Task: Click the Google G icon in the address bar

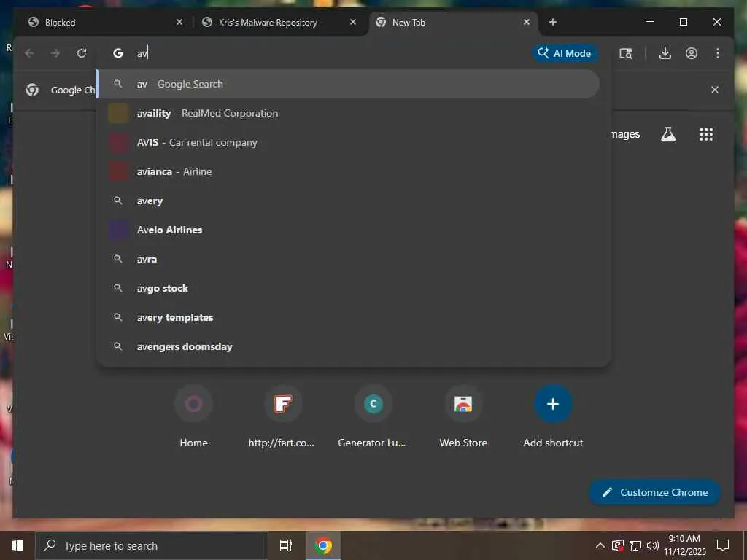Action: [x=117, y=53]
